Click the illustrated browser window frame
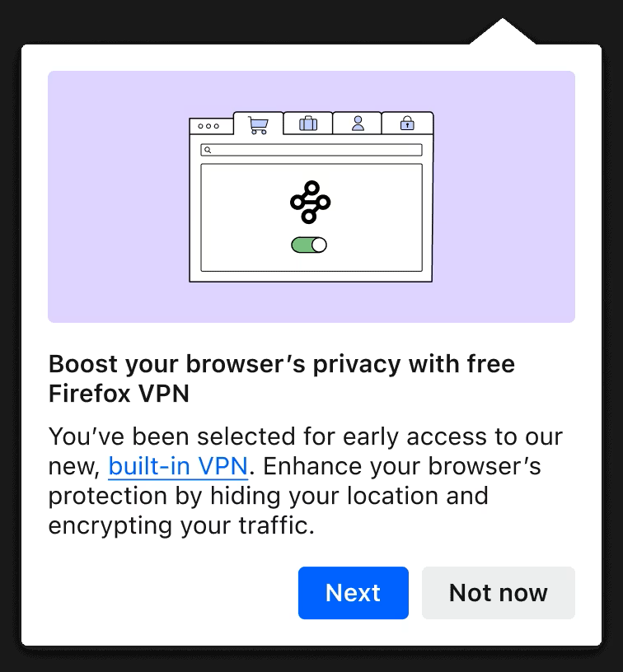The height and width of the screenshot is (672, 623). click(311, 197)
